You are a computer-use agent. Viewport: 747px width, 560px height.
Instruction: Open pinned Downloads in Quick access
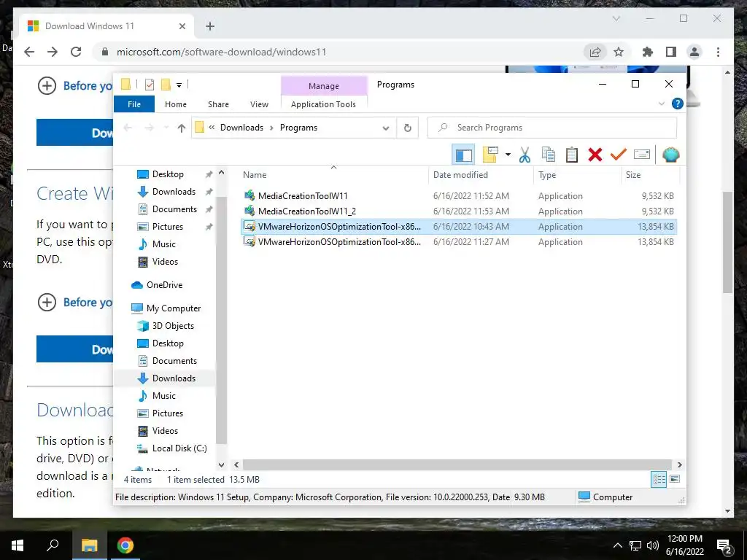point(174,192)
